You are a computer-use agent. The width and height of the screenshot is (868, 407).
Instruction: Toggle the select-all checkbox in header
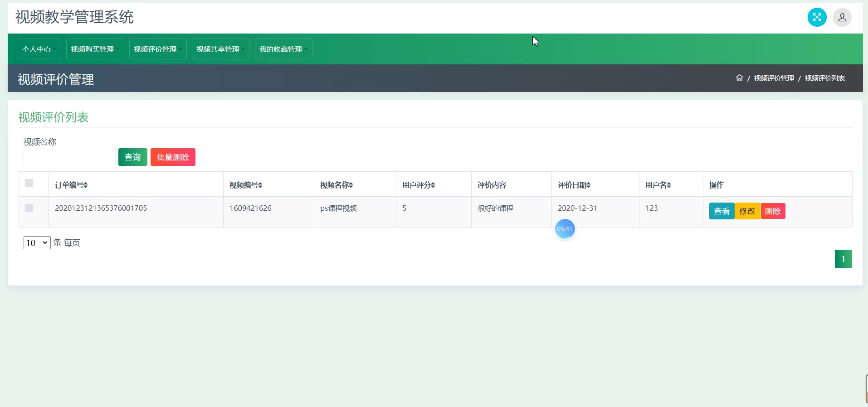29,183
